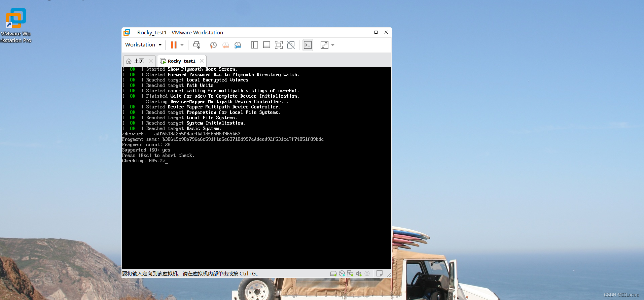Click the 'Supported ISO: yes' line
The height and width of the screenshot is (300, 644).
tap(146, 150)
